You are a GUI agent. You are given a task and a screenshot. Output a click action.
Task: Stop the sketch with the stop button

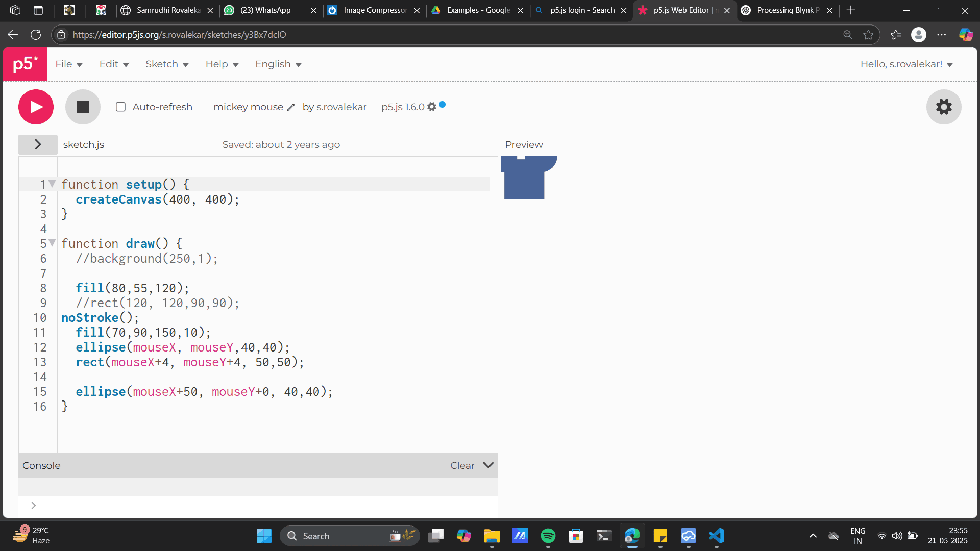pos(83,107)
